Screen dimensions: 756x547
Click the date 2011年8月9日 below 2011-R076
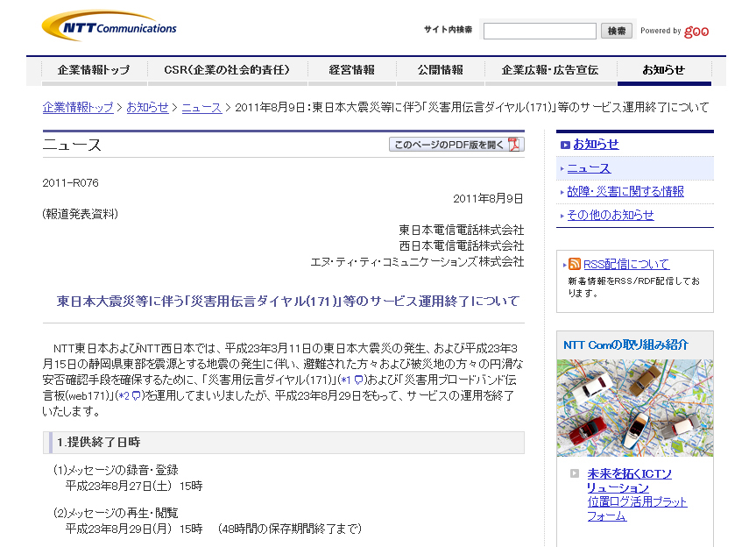pos(488,199)
